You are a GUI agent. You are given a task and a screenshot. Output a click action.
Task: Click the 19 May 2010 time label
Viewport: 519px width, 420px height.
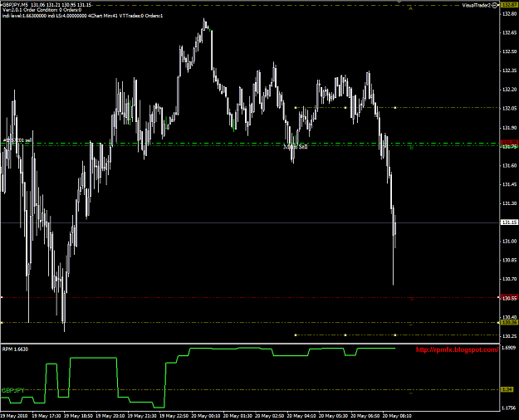tap(13, 416)
